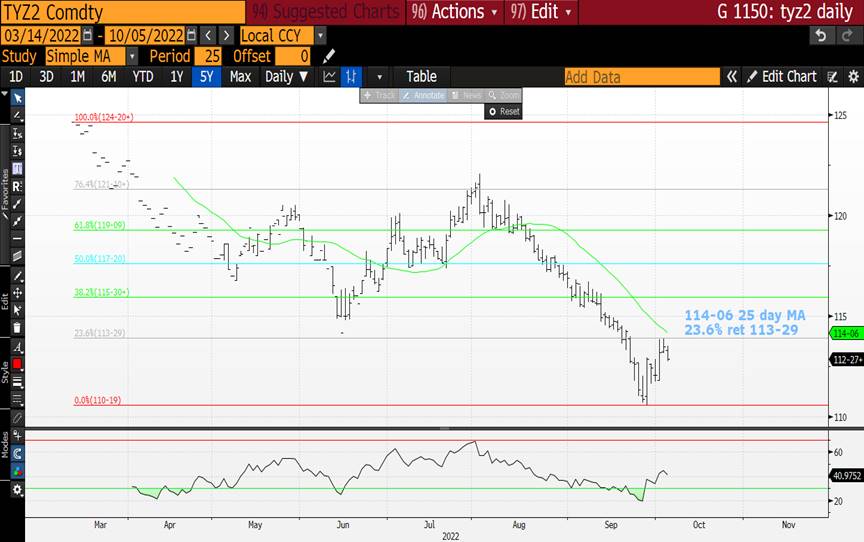Screen dimensions: 864x542
Task: Select the regression R tool
Action: (18, 186)
